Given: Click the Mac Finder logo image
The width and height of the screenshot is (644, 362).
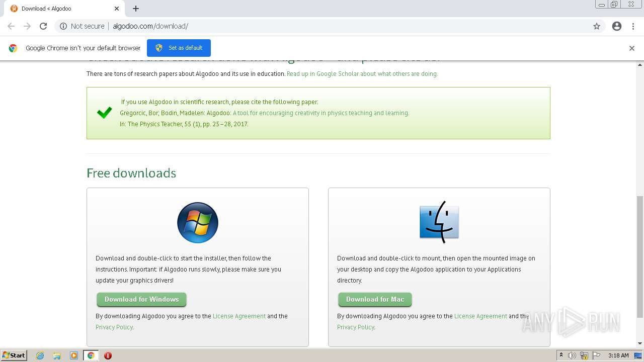Looking at the screenshot, I should coord(439,222).
